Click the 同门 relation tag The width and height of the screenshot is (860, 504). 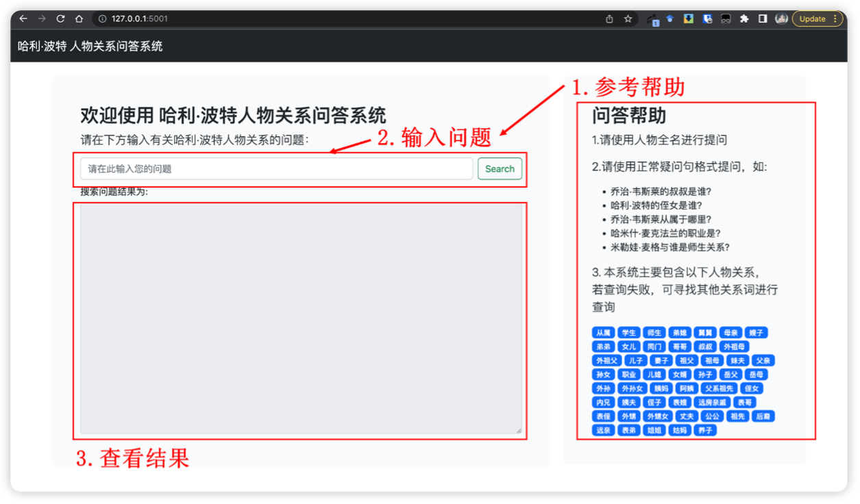(x=654, y=346)
